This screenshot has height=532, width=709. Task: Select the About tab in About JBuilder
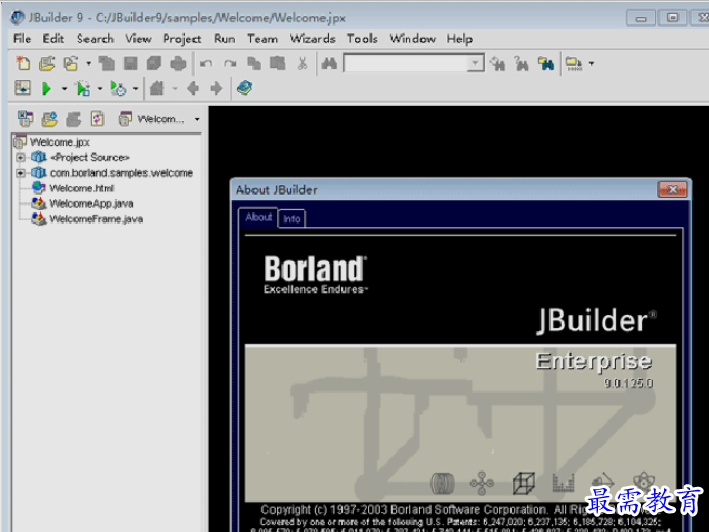tap(258, 217)
